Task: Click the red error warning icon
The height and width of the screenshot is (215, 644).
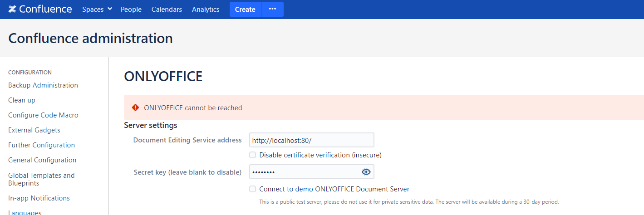Action: click(x=135, y=107)
